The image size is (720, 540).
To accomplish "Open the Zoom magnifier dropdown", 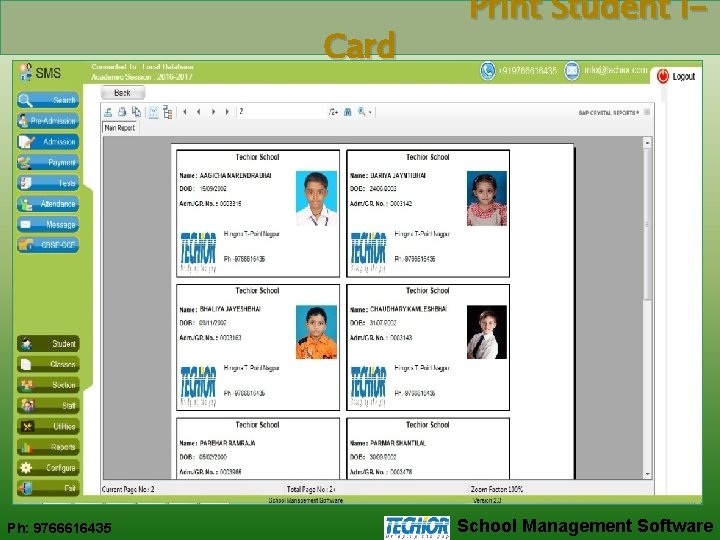I will pyautogui.click(x=365, y=112).
